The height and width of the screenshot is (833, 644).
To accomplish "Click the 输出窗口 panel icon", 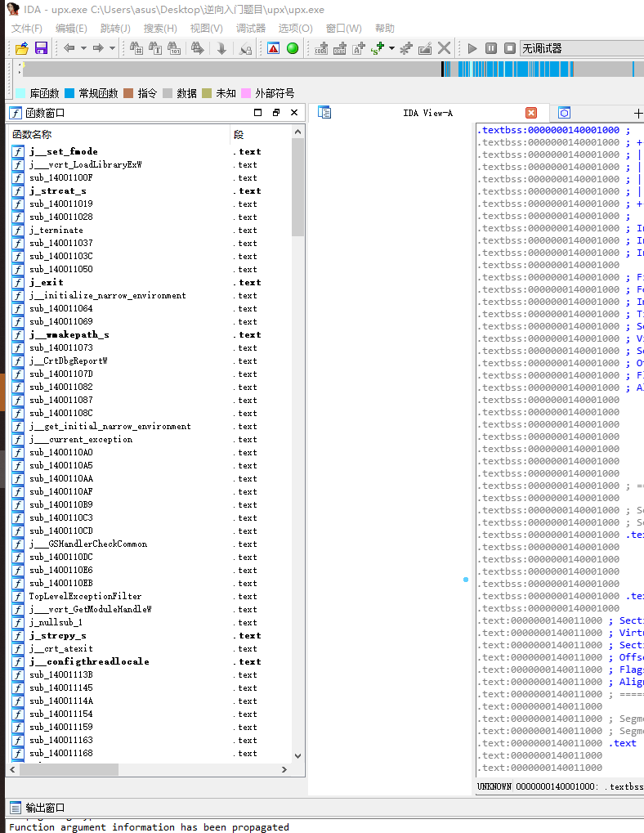I will click(x=16, y=808).
